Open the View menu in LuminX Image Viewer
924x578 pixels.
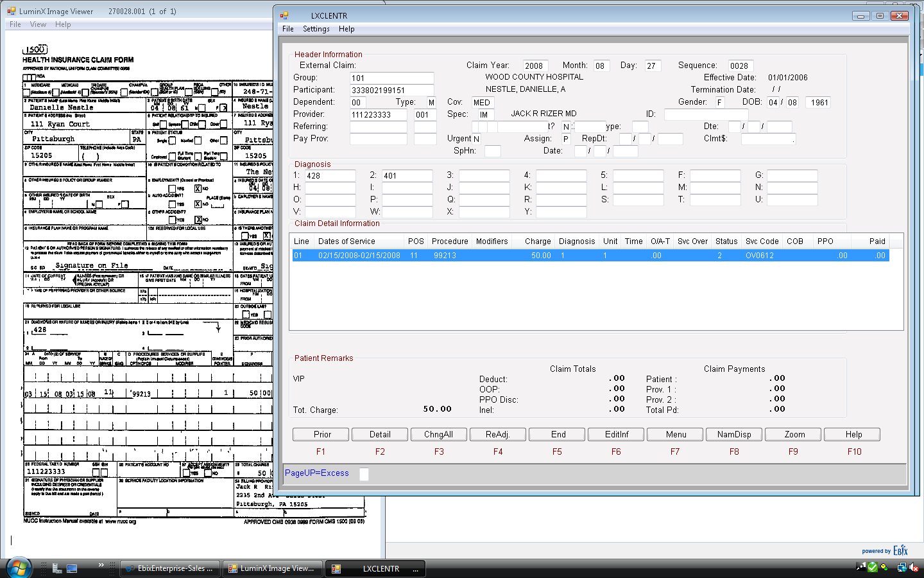pyautogui.click(x=37, y=24)
